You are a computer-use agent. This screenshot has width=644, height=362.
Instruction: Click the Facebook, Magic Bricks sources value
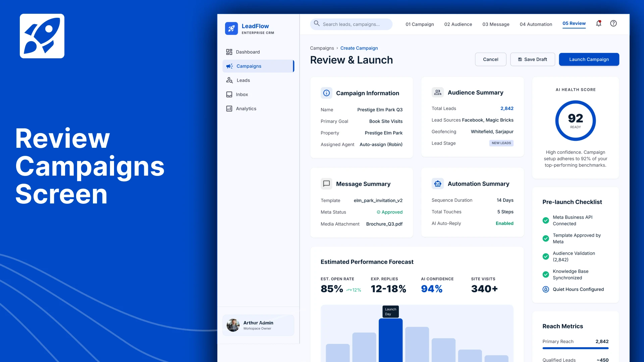click(x=488, y=120)
